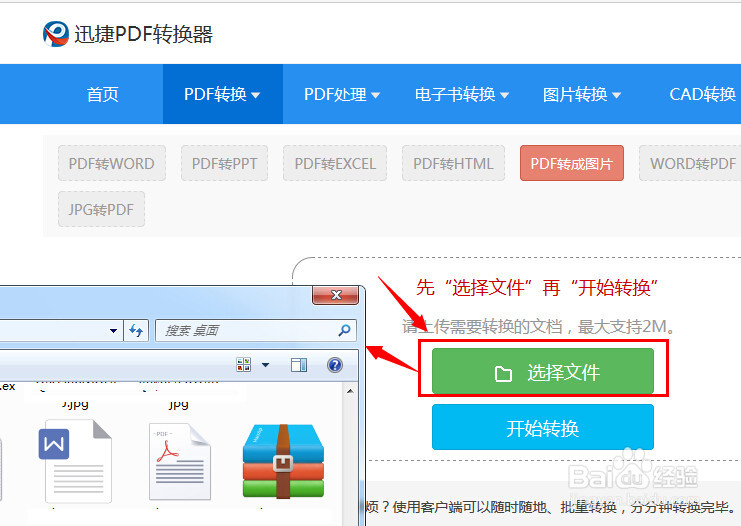Screen dimensions: 741x526
Task: Select the PDF document file icon
Action: [180, 461]
